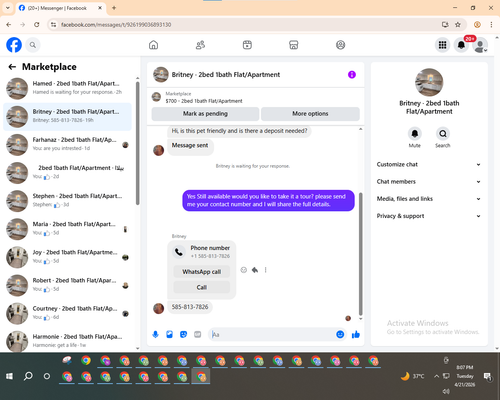Open the account profile menu

tap(480, 45)
